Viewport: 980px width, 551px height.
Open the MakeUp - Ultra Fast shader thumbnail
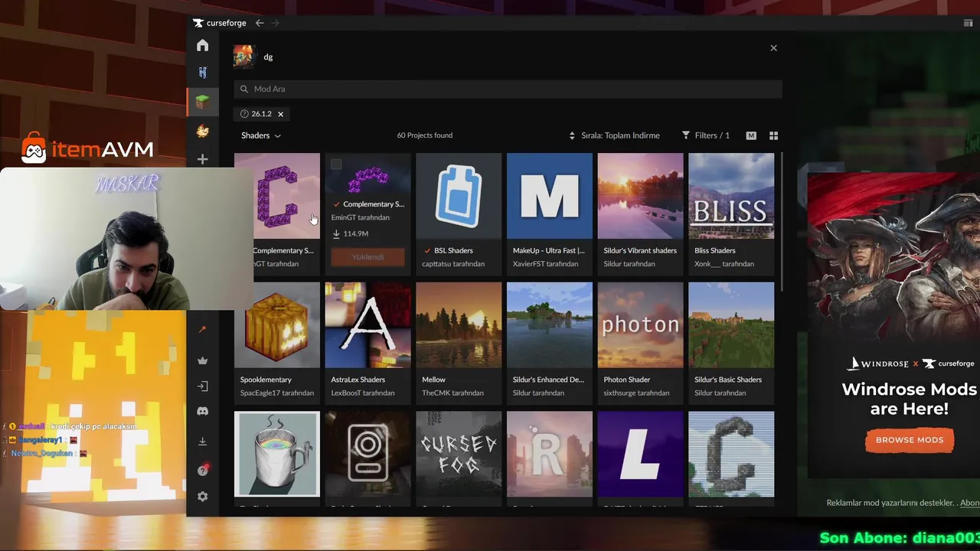(550, 196)
